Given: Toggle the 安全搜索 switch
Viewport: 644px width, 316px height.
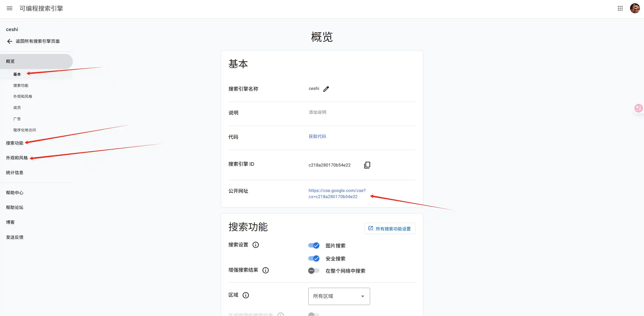Looking at the screenshot, I should tap(314, 258).
